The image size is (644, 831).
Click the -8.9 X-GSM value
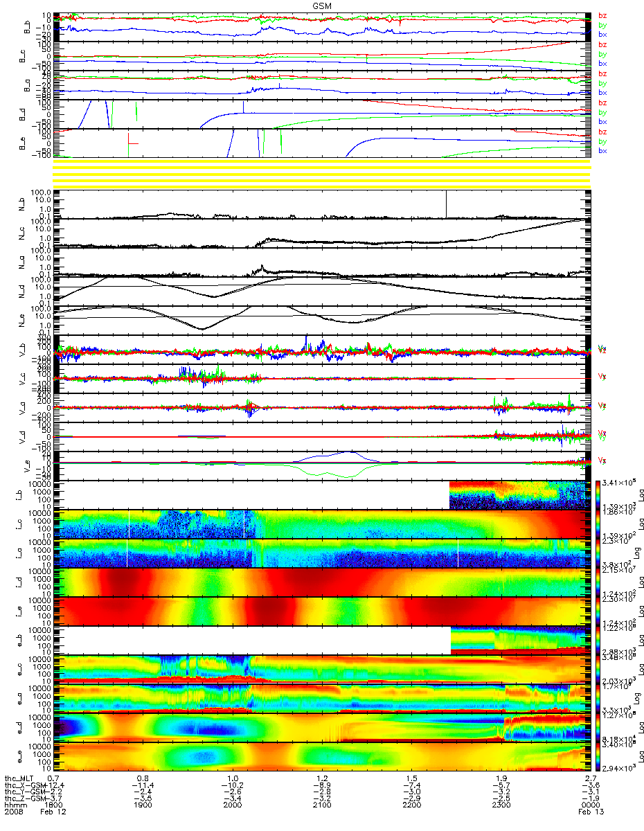click(322, 786)
